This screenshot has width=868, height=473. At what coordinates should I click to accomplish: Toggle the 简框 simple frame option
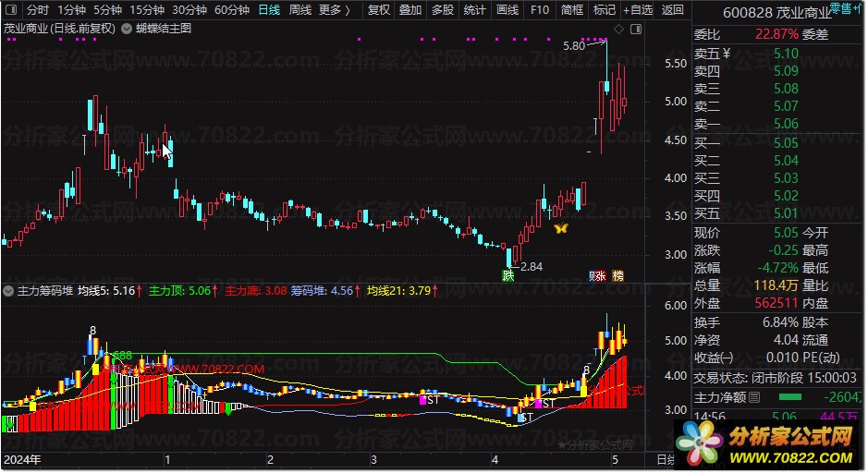pos(572,10)
